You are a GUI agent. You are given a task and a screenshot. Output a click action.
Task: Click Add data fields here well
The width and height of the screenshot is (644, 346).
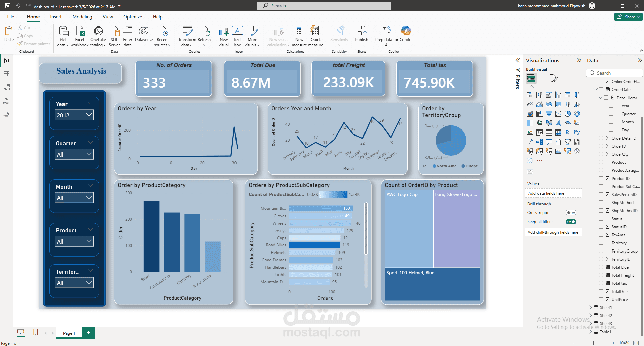pos(553,193)
